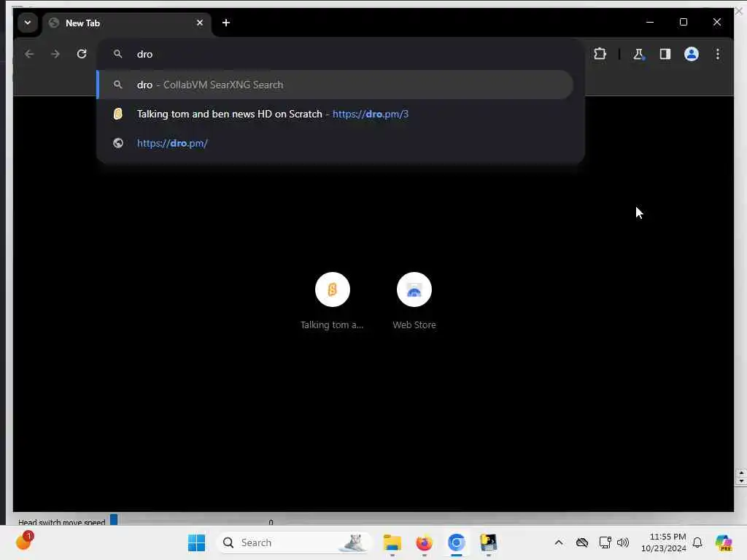Open the last pinned taskbar app, right of Chromium
The height and width of the screenshot is (560, 747).
(488, 542)
